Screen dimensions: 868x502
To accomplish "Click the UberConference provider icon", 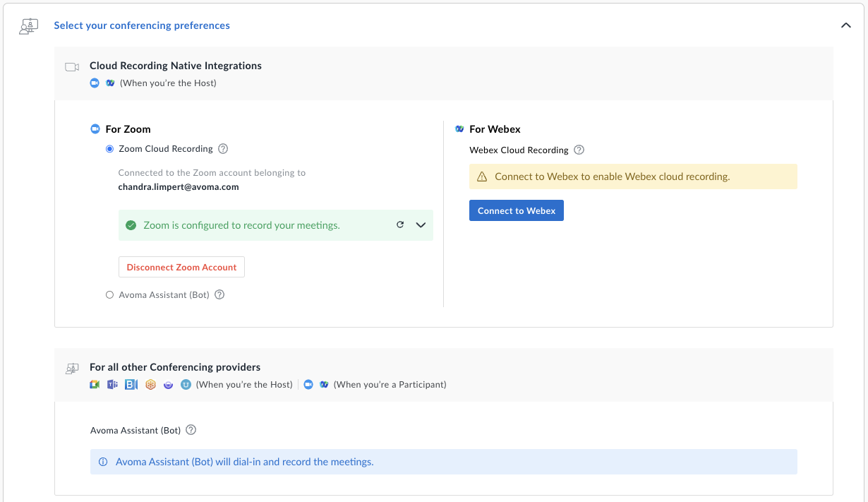I will pos(186,385).
